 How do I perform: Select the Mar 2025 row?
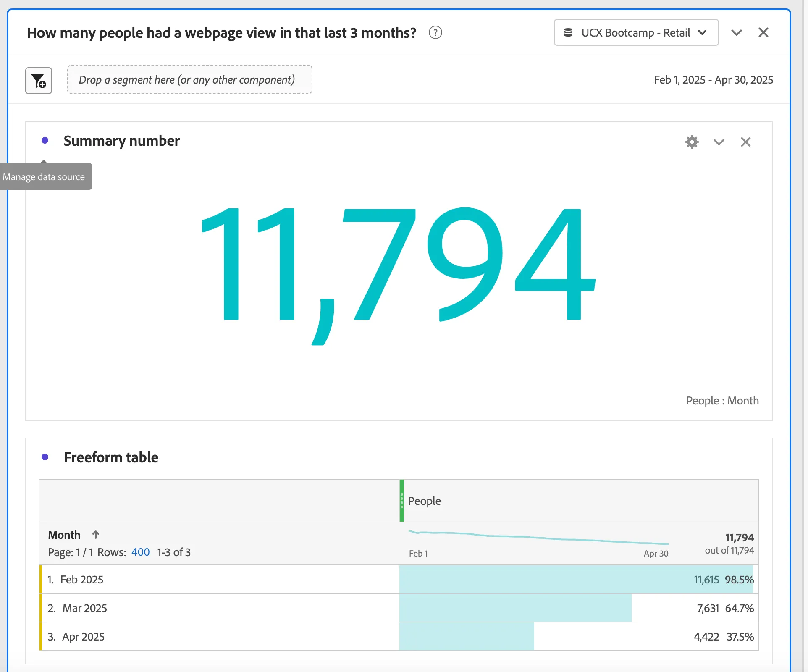[x=219, y=608]
